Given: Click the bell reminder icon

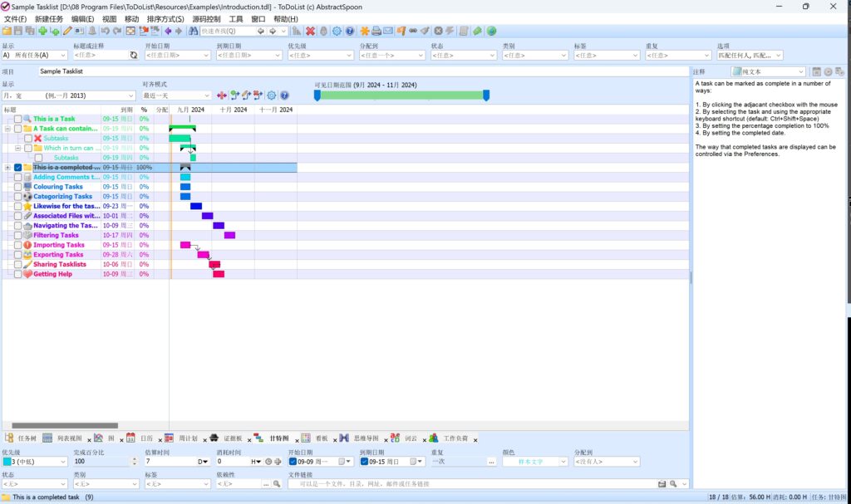Looking at the screenshot, I should coord(92,31).
